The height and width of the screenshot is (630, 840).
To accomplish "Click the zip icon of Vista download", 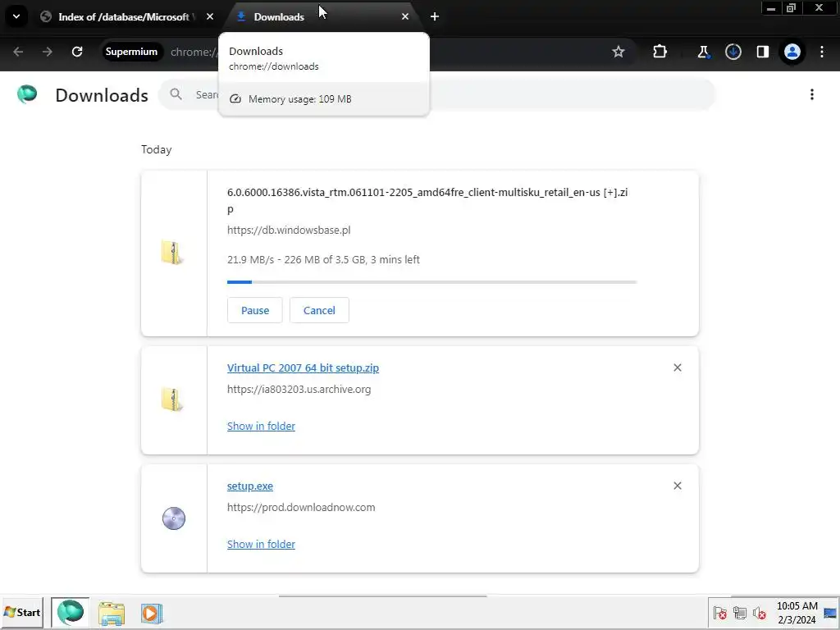I will (x=173, y=253).
